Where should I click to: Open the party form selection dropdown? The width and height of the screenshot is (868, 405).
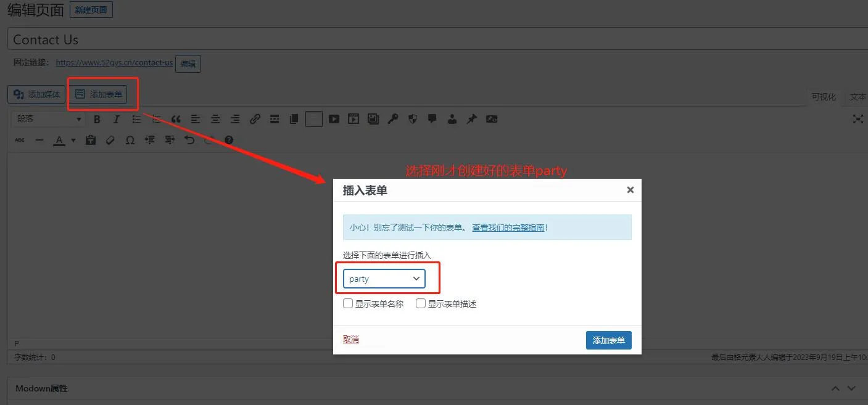384,279
